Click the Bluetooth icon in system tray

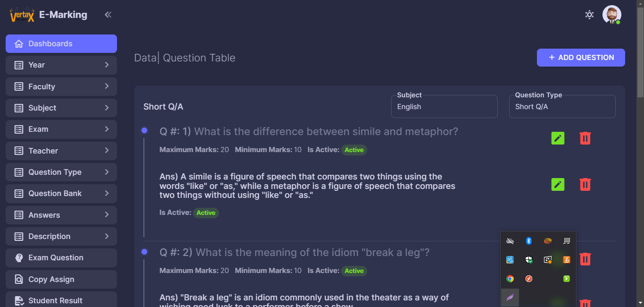[x=529, y=241]
